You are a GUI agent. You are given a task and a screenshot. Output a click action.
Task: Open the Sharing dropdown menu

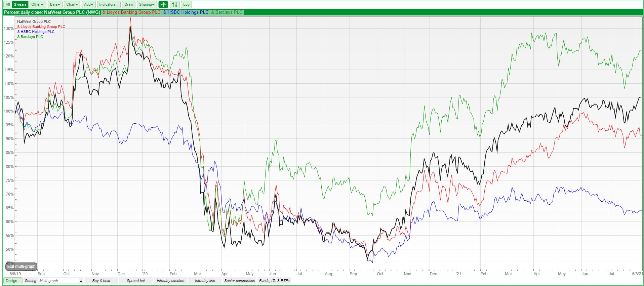click(x=147, y=5)
